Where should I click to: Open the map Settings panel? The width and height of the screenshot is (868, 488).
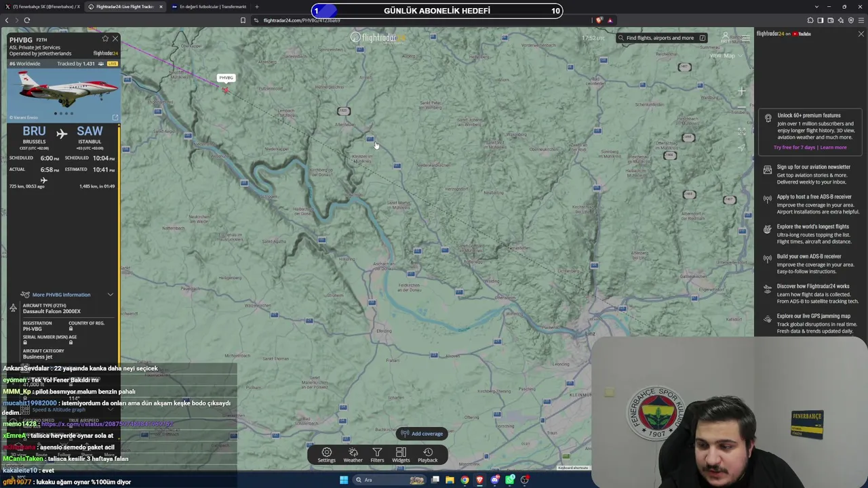point(326,455)
